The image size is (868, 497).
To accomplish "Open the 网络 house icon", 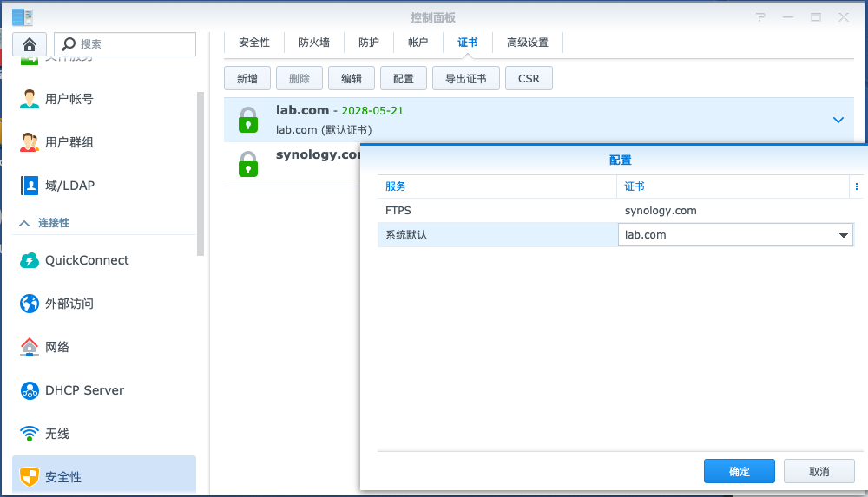I will pyautogui.click(x=30, y=347).
